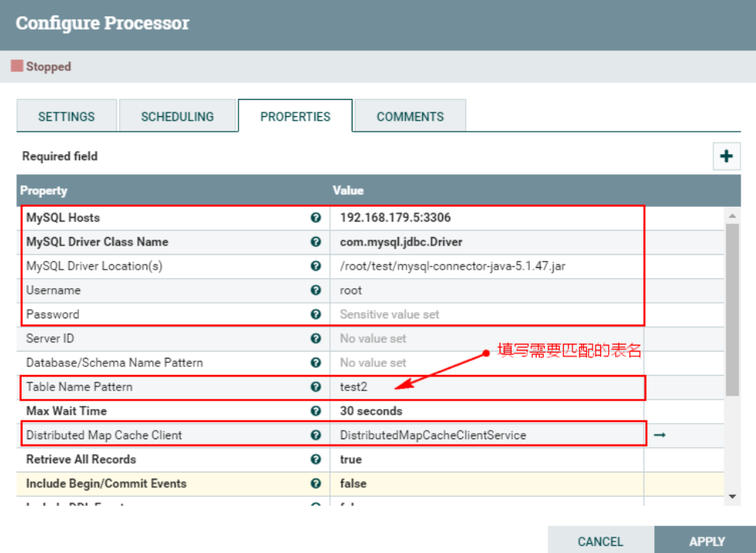Open Distributed Map Cache Client help icon
Image resolution: width=756 pixels, height=553 pixels.
coord(316,434)
